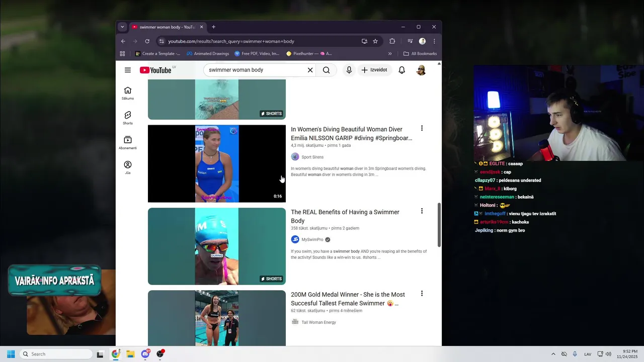Open options for 200M Gold Medal video
Image resolution: width=644 pixels, height=362 pixels.
point(422,294)
